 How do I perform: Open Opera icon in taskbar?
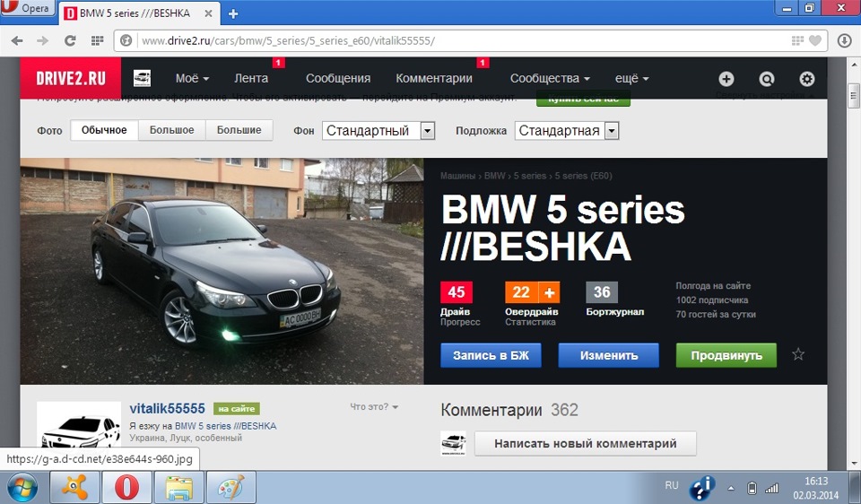pos(126,488)
